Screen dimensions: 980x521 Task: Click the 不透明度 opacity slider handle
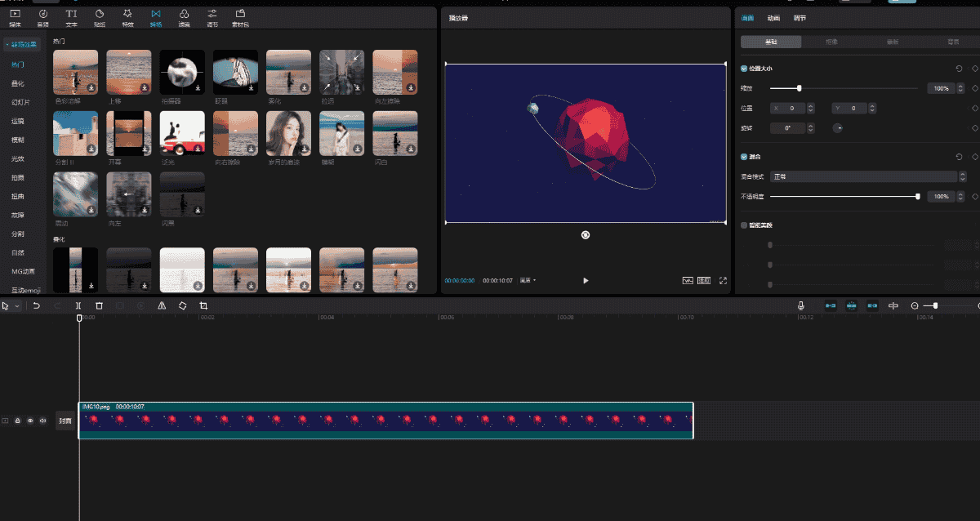pos(918,196)
